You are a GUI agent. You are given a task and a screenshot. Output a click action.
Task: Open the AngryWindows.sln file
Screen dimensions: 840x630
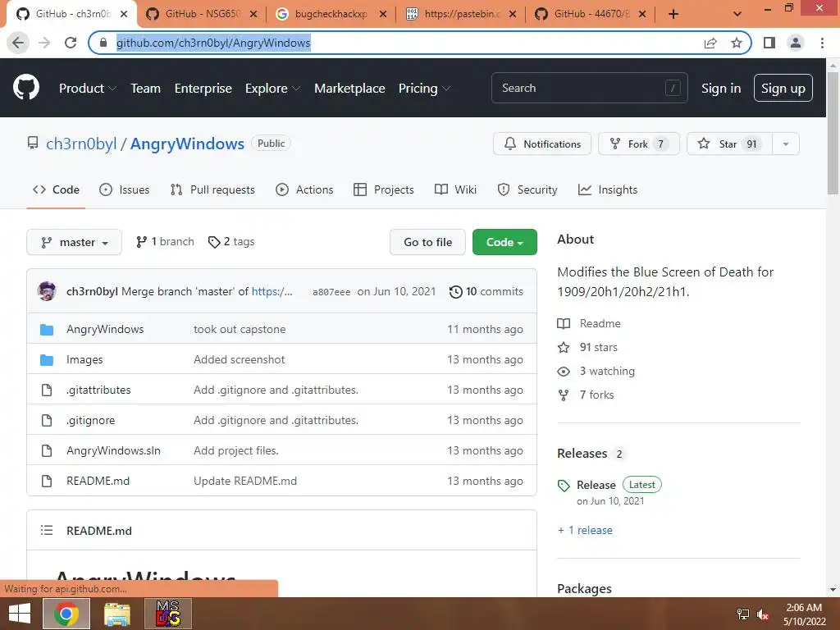(x=113, y=450)
